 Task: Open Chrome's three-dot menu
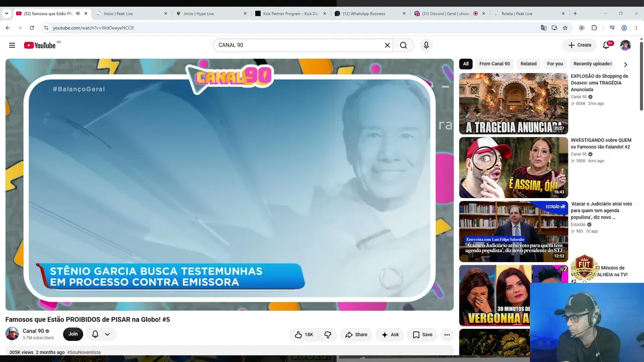pos(636,28)
